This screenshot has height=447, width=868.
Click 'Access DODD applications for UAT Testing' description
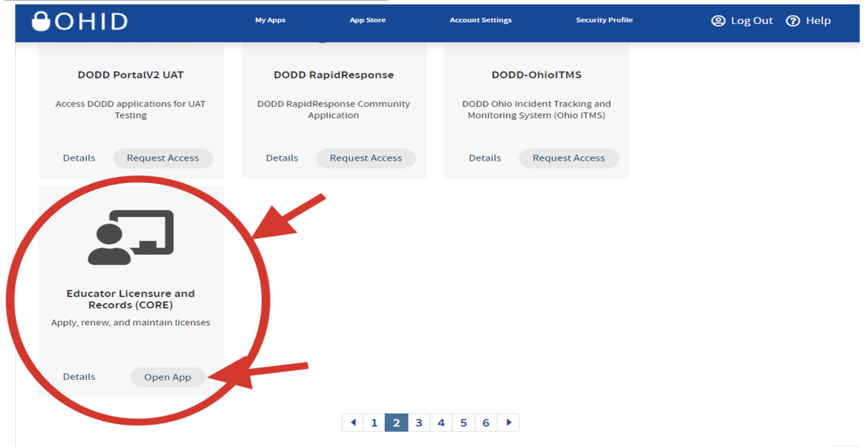tap(131, 109)
